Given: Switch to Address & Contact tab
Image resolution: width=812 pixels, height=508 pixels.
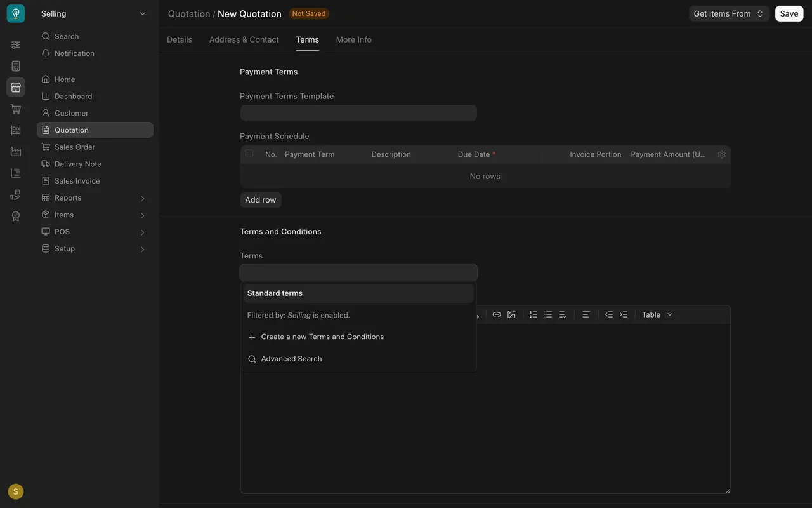Looking at the screenshot, I should click(244, 39).
